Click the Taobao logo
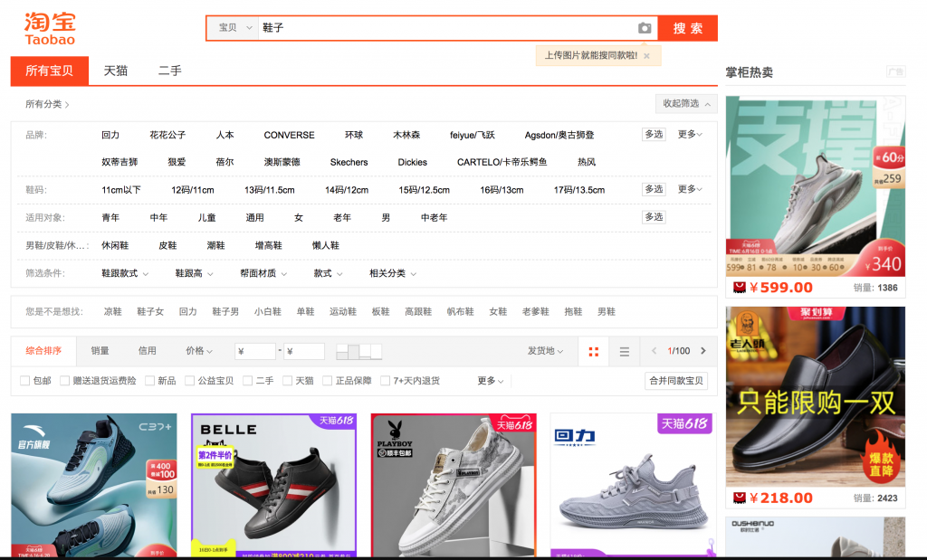Viewport: 927px width, 560px height. (51, 29)
